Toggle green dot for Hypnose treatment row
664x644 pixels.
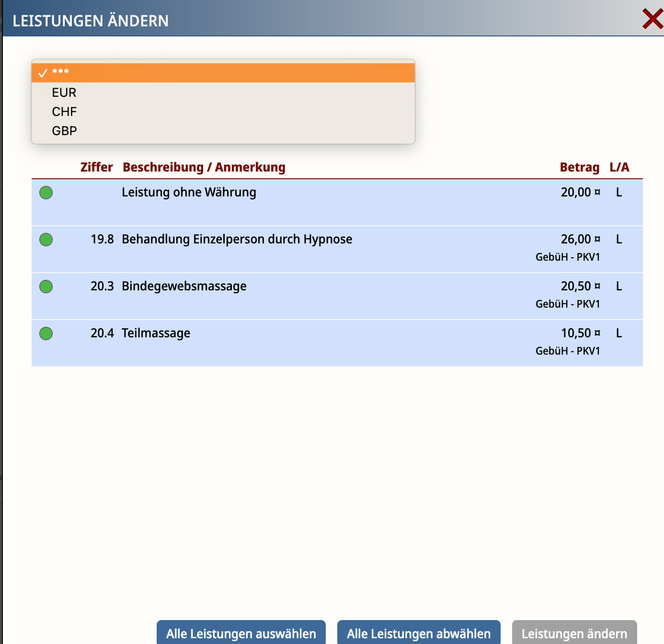click(x=46, y=240)
